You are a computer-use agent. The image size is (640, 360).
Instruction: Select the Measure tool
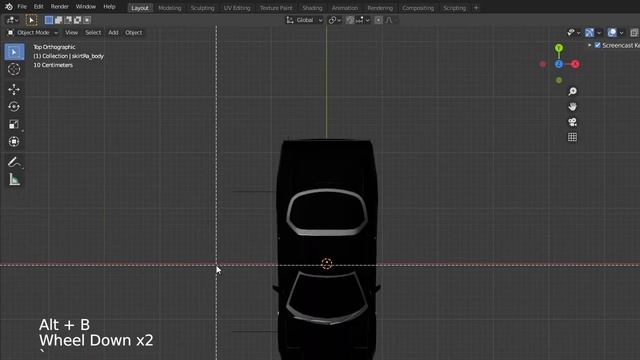coord(14,180)
